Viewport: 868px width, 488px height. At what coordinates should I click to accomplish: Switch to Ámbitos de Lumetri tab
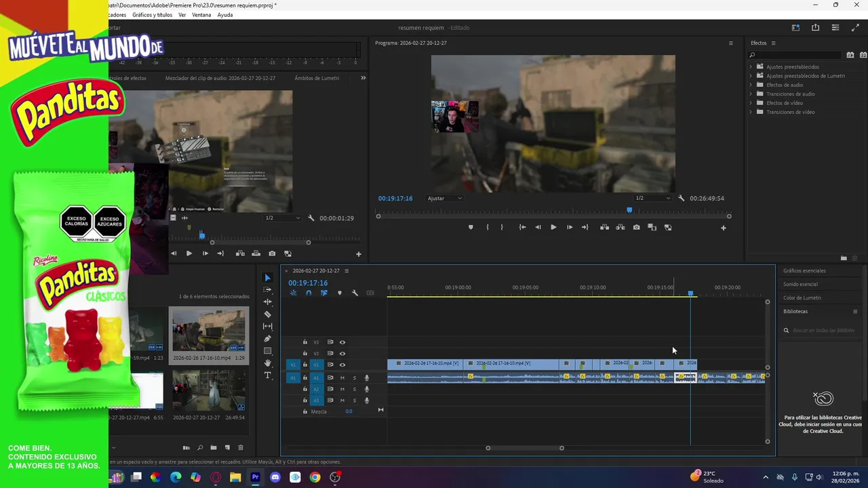317,78
